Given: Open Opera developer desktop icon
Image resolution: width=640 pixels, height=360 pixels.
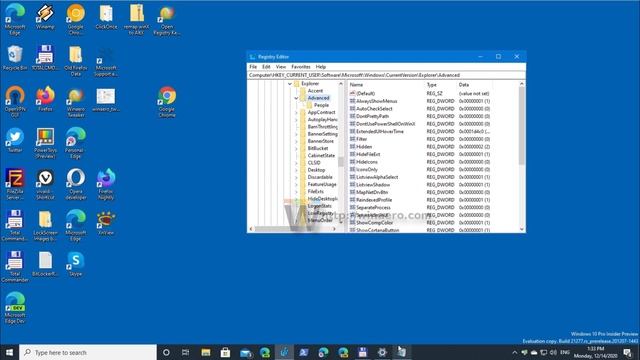Looking at the screenshot, I should (x=76, y=184).
